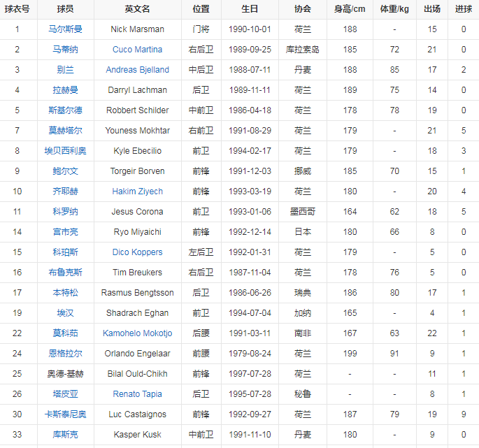Screen dimensions: 479x448
Task: Click the Dico Koppers link
Action: (x=137, y=252)
